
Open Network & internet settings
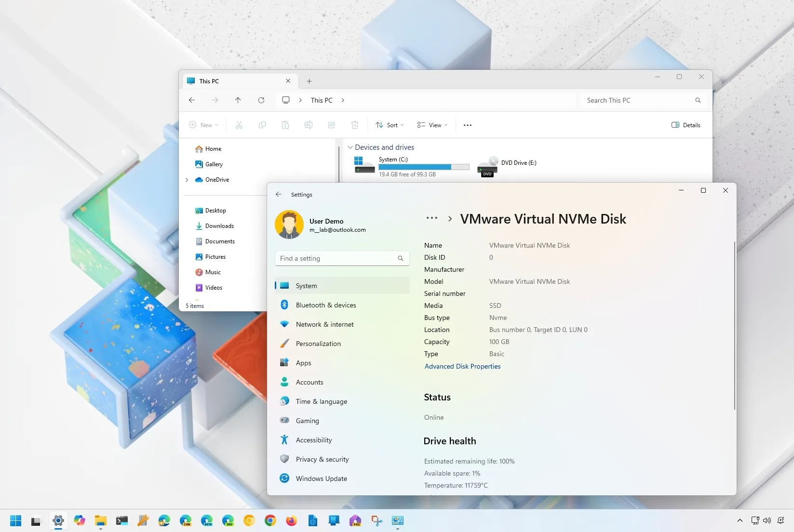pos(342,324)
